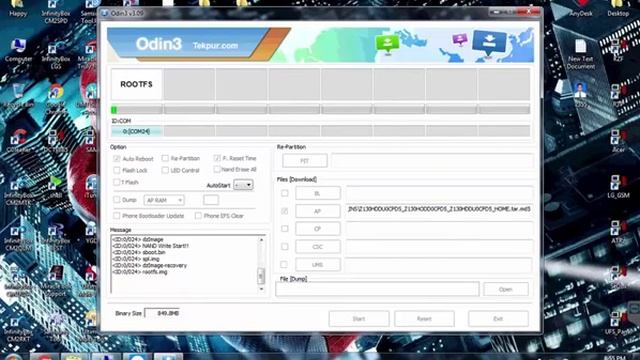Open New Text Document file
Image resolution: width=640 pixels, height=360 pixels.
tap(580, 54)
